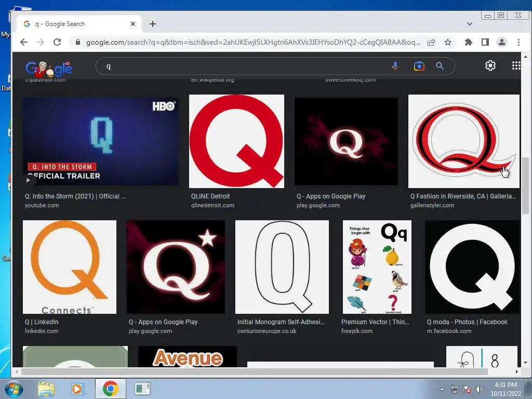Close the 'q - Google Search' tab

click(133, 24)
